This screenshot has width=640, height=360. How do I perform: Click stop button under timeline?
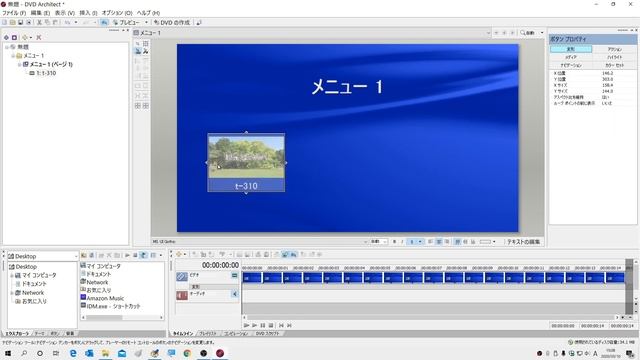(x=271, y=325)
